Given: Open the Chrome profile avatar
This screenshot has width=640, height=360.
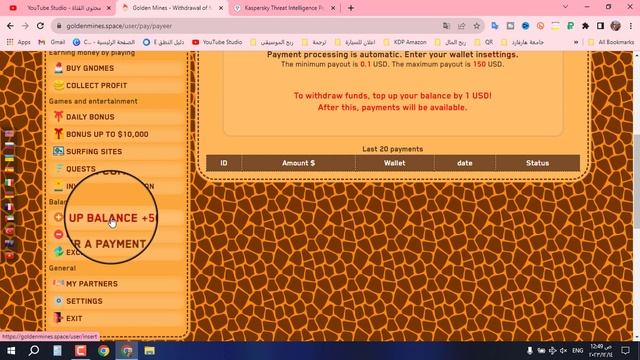Looking at the screenshot, I should click(616, 26).
